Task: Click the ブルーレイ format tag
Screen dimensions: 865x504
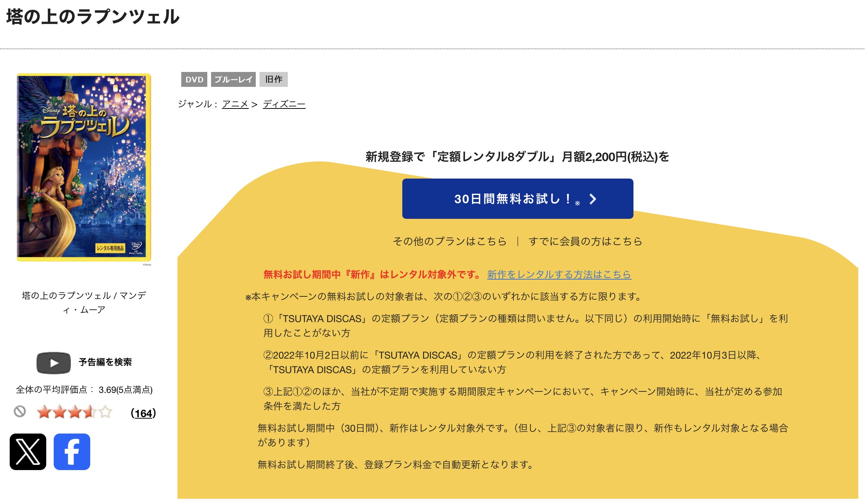Action: (x=233, y=79)
